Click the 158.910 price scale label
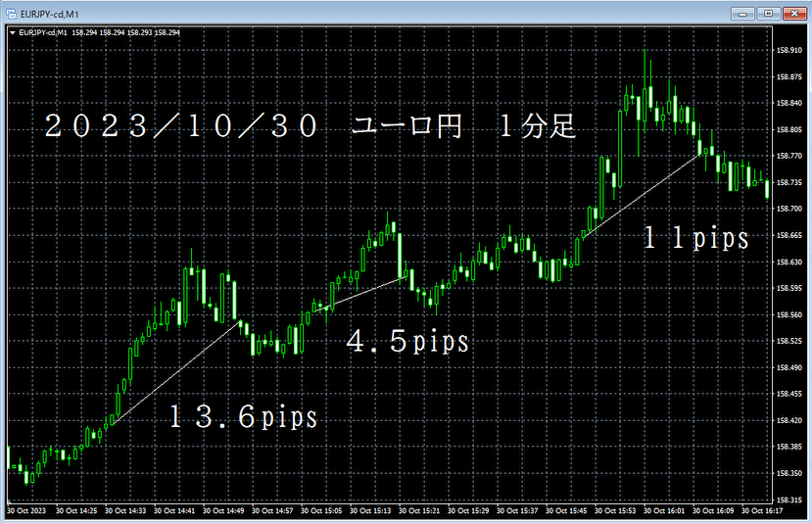 coord(789,50)
